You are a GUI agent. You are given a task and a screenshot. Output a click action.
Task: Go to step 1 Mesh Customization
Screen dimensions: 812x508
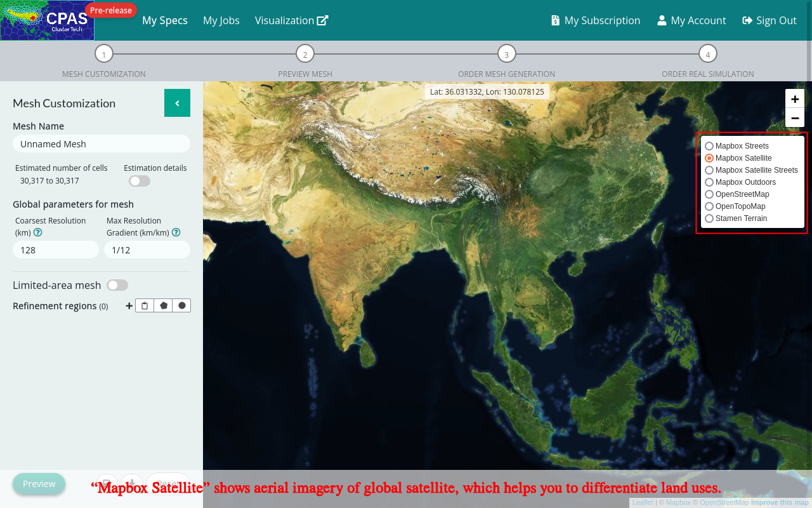pos(104,55)
